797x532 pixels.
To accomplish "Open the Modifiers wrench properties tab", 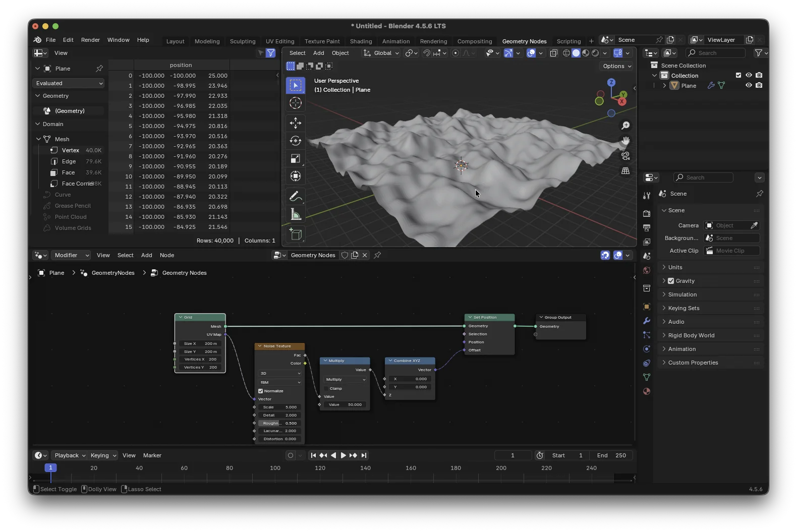I will 647,321.
